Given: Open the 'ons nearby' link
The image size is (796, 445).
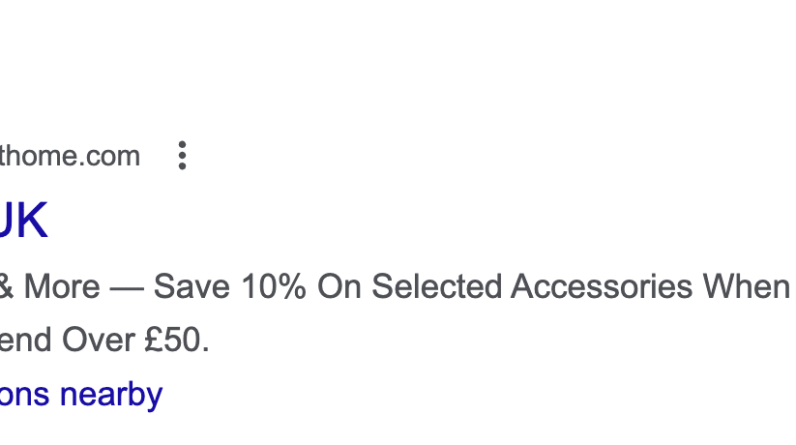Looking at the screenshot, I should [x=80, y=394].
